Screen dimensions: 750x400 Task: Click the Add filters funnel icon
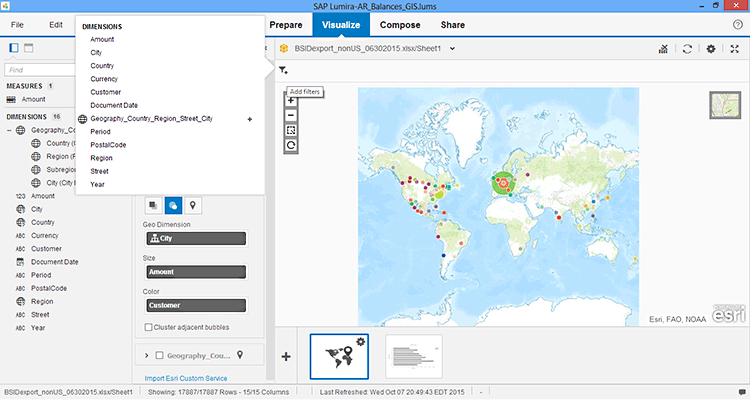pos(283,70)
